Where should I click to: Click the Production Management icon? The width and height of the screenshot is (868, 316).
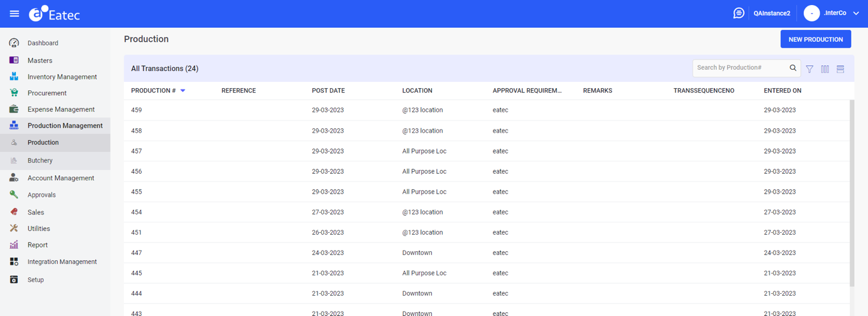click(14, 126)
